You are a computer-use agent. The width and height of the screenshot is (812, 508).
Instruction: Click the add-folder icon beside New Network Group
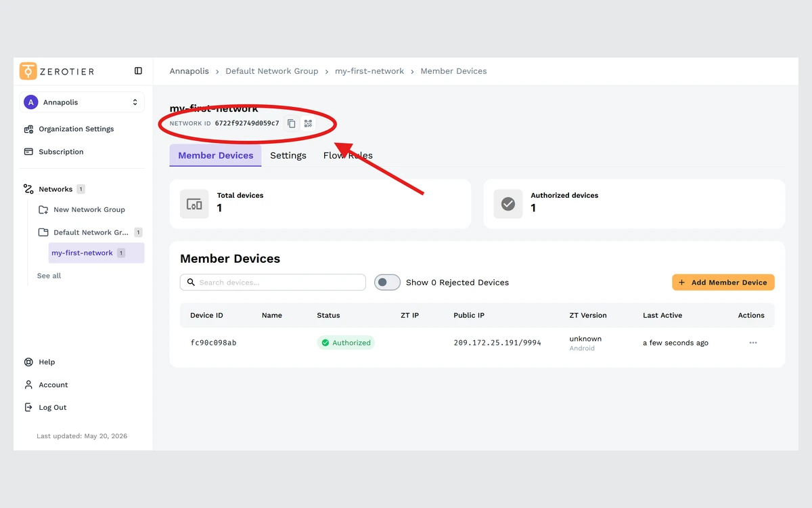43,210
